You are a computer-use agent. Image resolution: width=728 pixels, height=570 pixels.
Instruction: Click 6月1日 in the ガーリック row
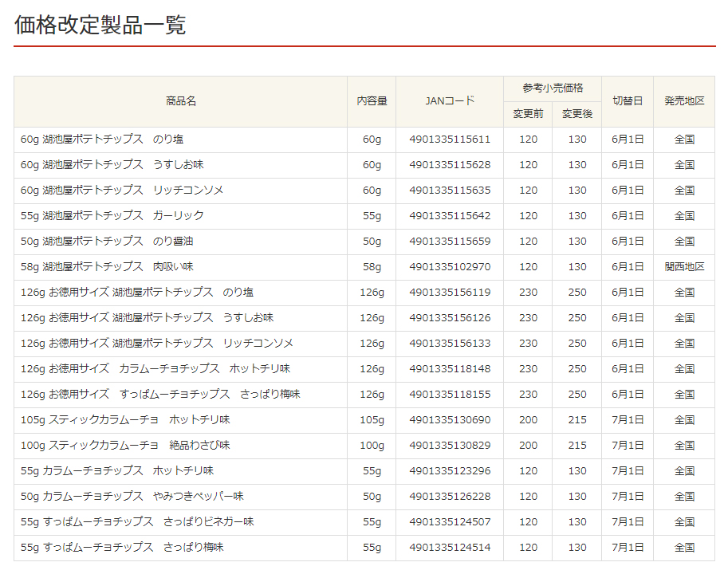tap(628, 216)
